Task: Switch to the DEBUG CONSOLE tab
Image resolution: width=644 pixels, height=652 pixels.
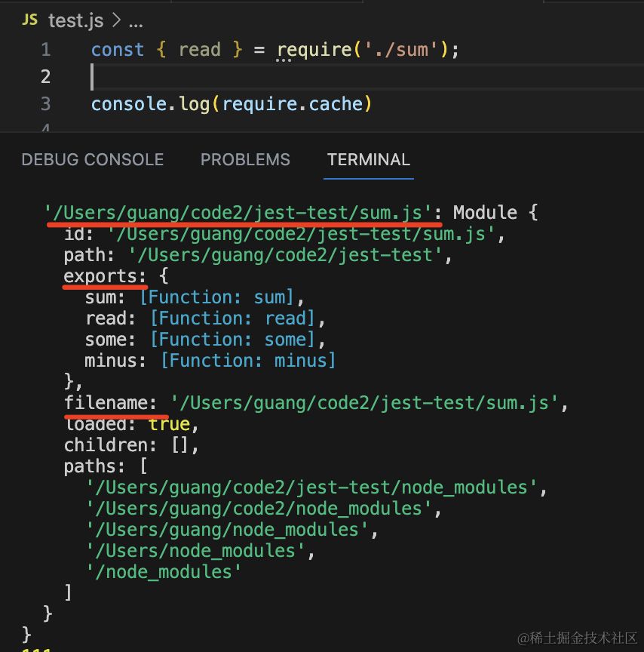Action: click(x=92, y=159)
